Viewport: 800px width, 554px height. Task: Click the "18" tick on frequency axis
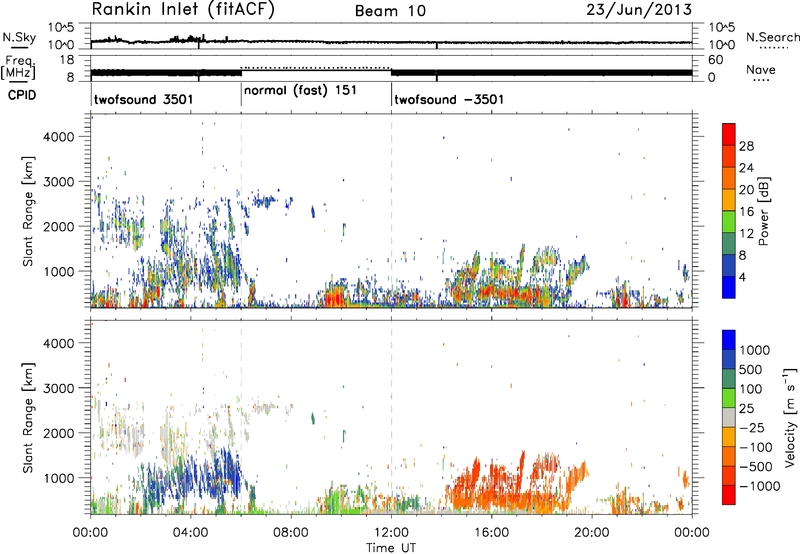pos(67,60)
